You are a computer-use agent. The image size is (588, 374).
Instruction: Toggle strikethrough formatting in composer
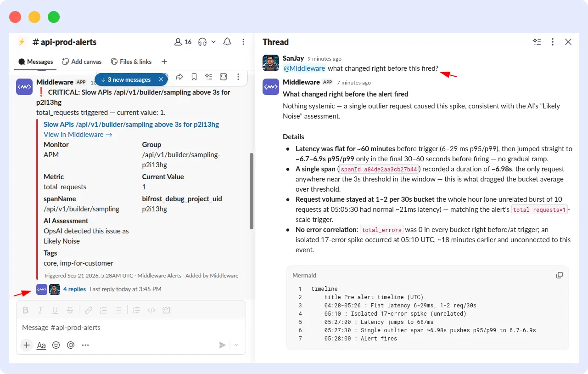[x=70, y=310]
